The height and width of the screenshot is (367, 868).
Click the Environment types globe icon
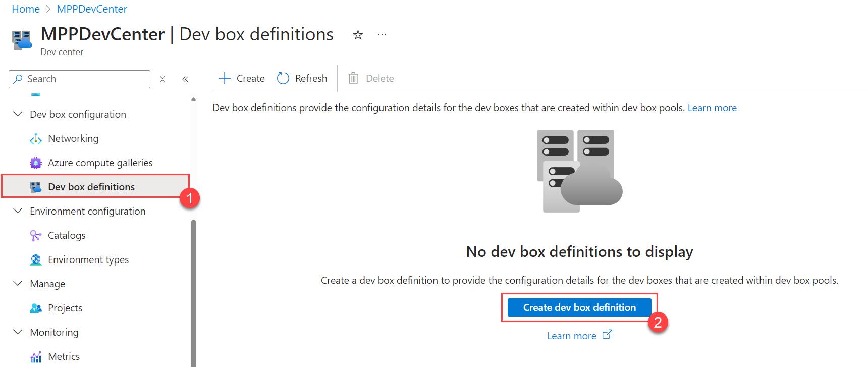point(36,259)
